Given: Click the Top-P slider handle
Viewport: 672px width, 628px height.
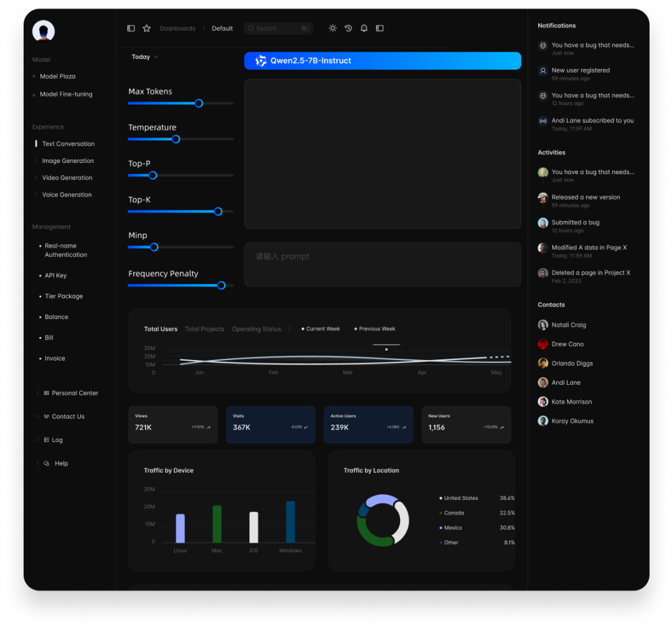Looking at the screenshot, I should (152, 175).
